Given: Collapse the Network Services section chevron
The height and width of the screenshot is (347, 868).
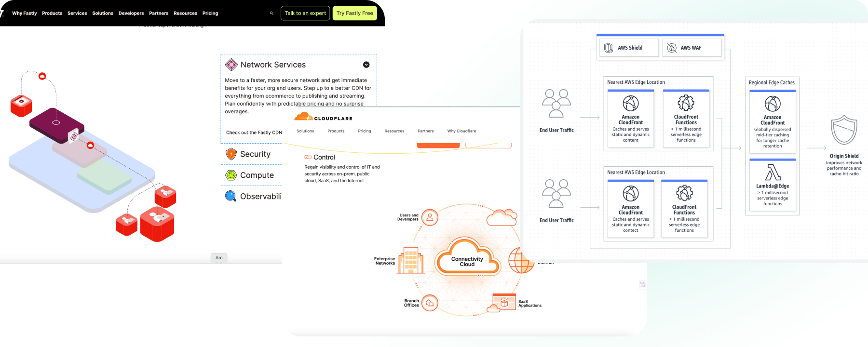Looking at the screenshot, I should pyautogui.click(x=366, y=65).
